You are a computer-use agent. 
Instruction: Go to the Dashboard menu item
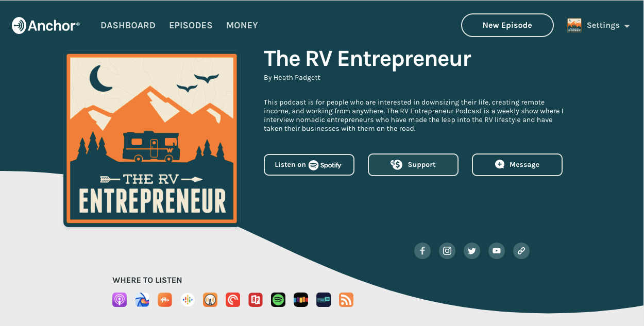click(x=128, y=25)
